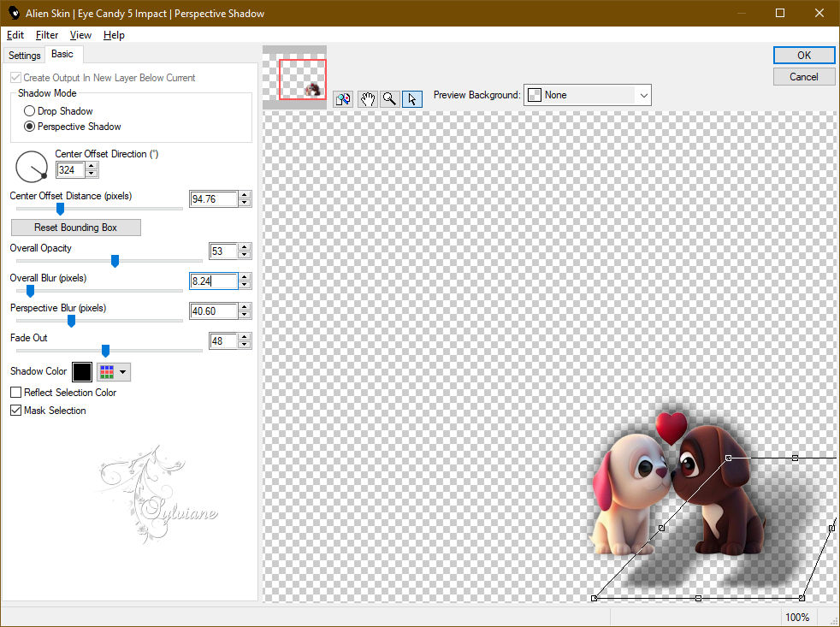Close the Eye Candy window
This screenshot has height=627, width=840.
tap(819, 13)
